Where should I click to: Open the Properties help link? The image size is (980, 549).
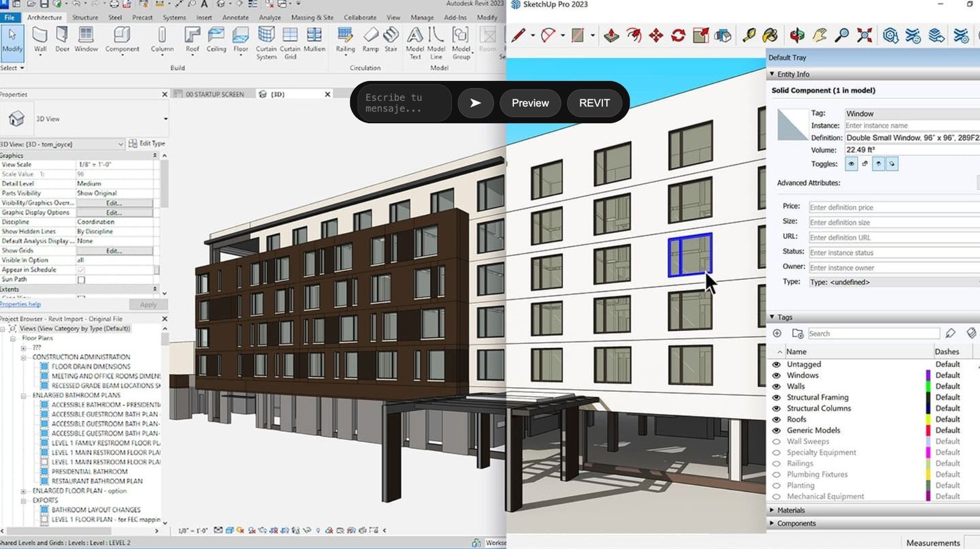coord(20,304)
